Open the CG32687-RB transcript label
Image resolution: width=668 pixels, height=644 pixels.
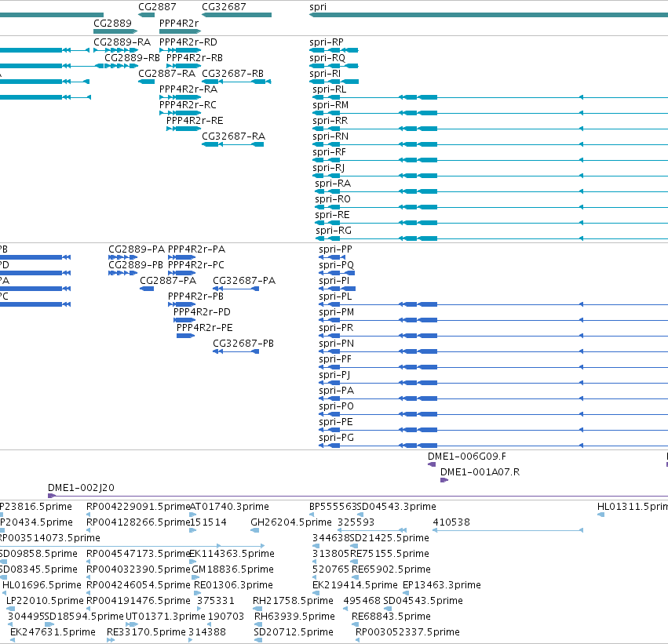tap(232, 74)
